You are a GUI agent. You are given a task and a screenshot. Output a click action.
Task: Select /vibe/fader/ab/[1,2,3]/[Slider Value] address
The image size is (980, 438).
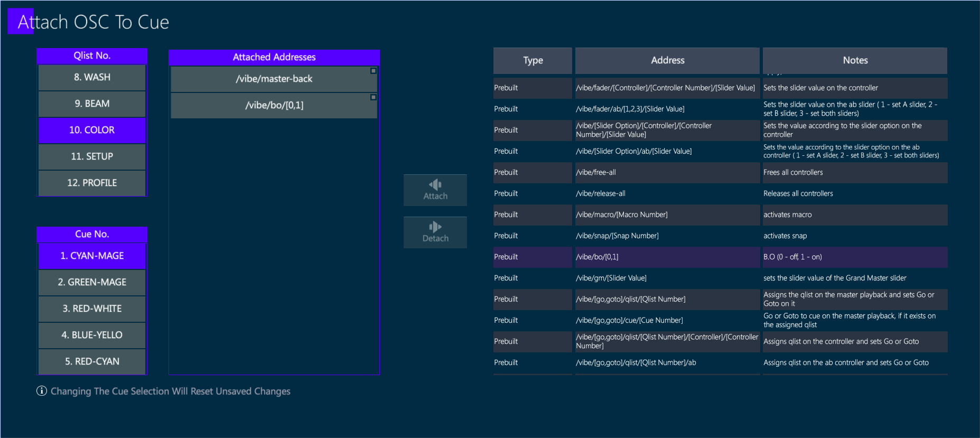click(x=667, y=109)
